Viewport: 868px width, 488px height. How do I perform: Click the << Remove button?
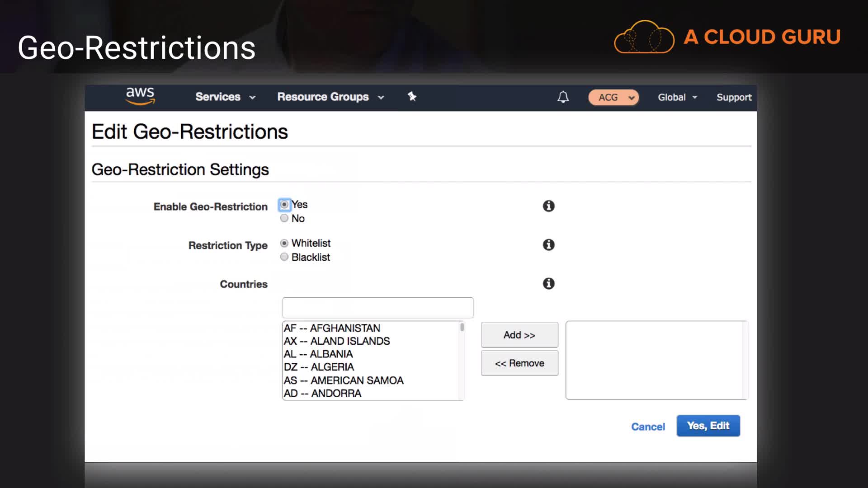tap(519, 363)
